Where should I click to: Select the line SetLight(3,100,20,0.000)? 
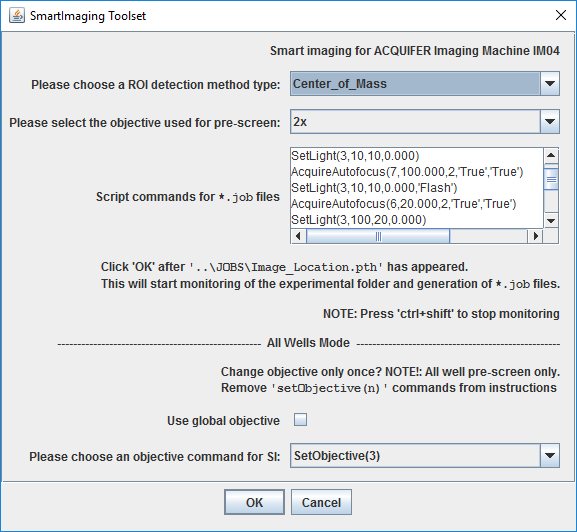point(359,220)
